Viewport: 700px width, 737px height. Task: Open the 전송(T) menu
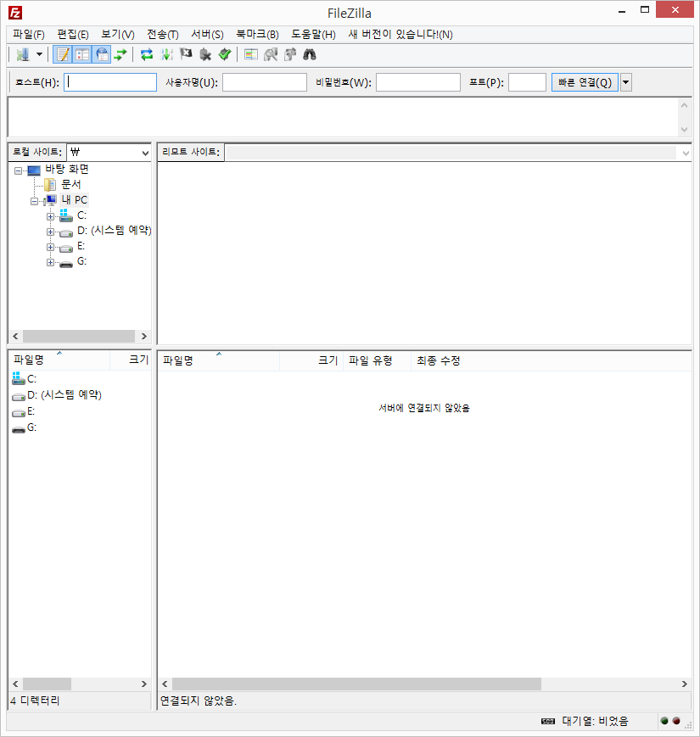pos(163,34)
